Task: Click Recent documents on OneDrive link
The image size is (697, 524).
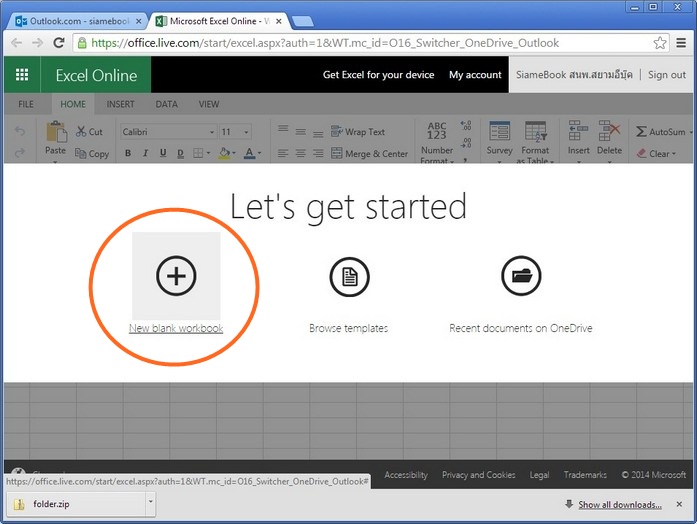Action: tap(521, 328)
